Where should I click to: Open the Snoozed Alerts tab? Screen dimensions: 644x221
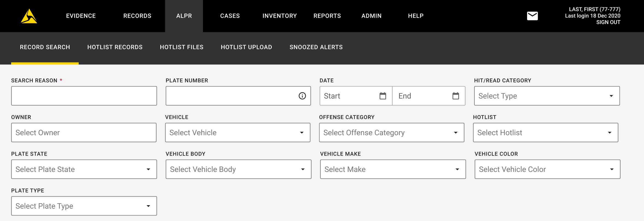coord(316,47)
